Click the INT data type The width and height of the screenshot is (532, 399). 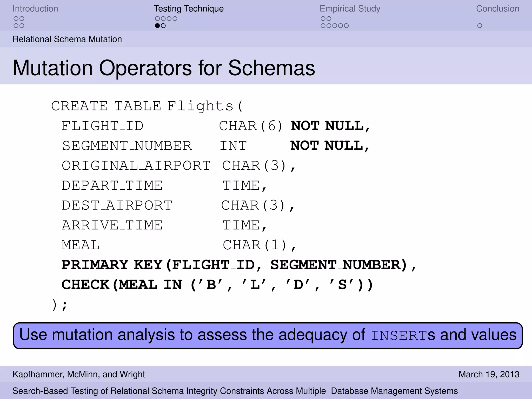pyautogui.click(x=233, y=146)
